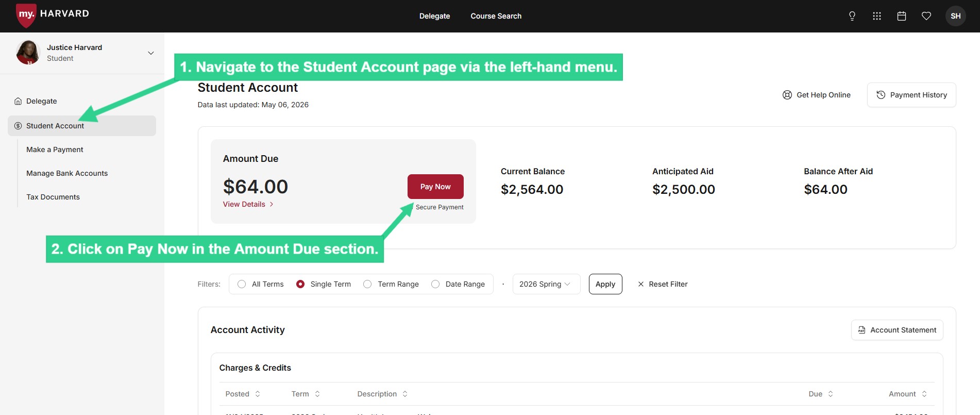Open the SH user avatar menu

(956, 16)
